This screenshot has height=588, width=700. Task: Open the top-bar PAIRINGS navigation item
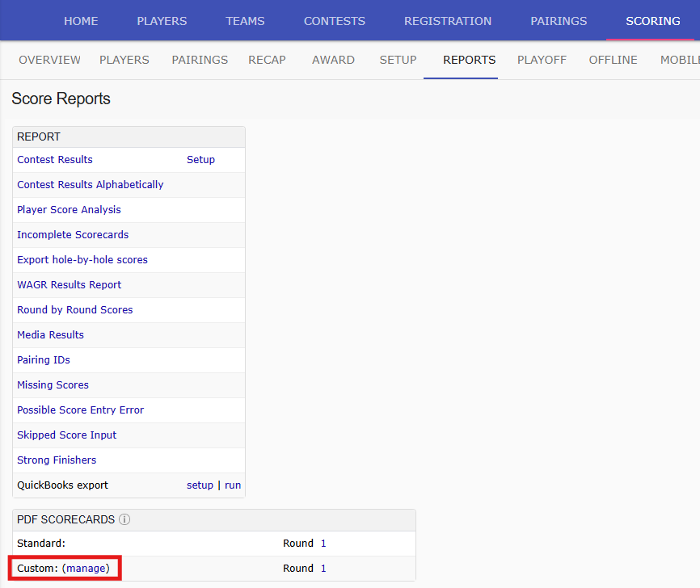tap(559, 21)
